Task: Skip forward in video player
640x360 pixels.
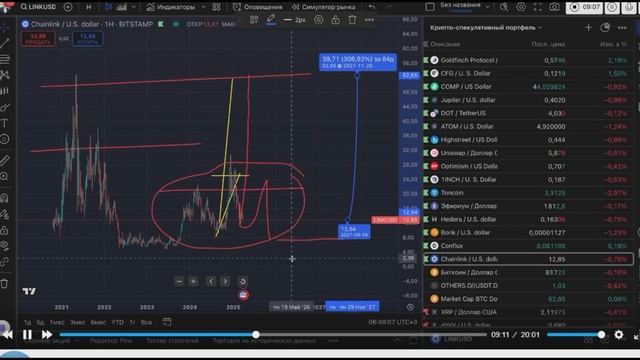Action: click(47, 335)
